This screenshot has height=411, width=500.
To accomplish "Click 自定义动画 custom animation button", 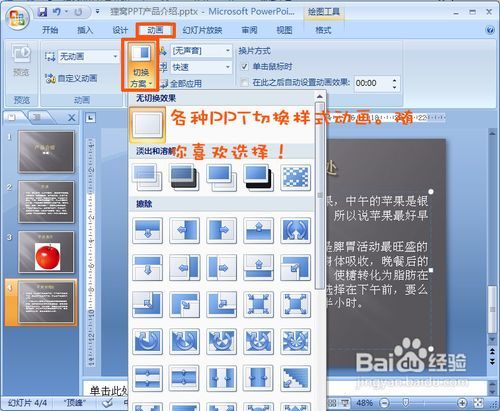I will click(x=71, y=78).
